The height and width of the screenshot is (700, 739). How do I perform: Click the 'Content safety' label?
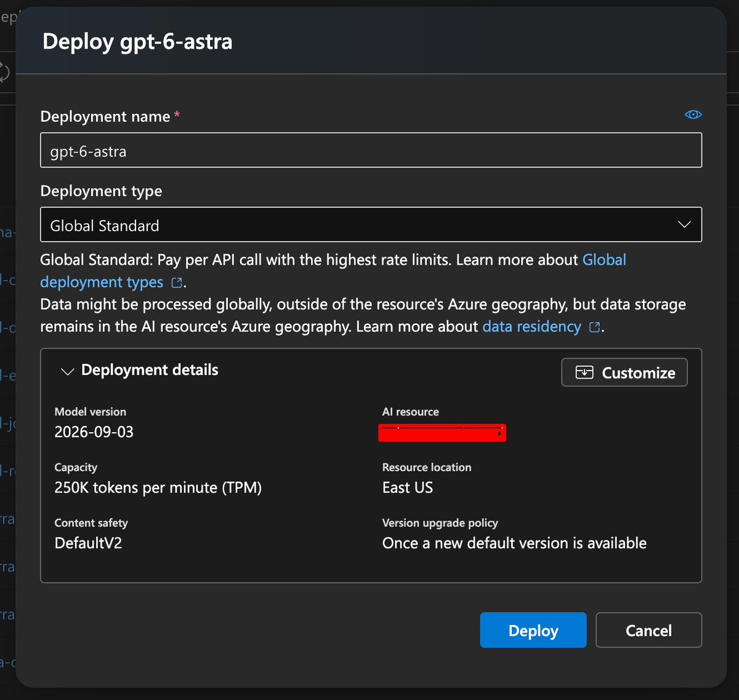[91, 523]
